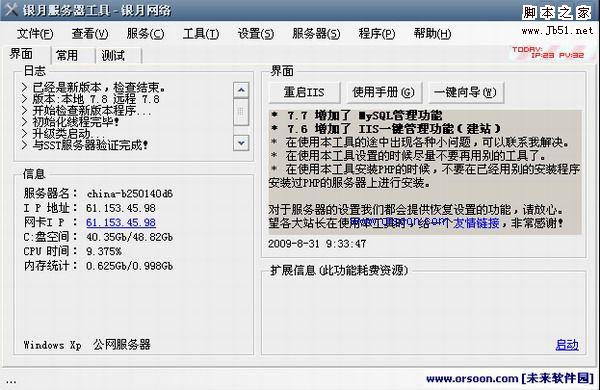Image resolution: width=600 pixels, height=390 pixels.
Task: Click CPU 时间 value 9.375%
Action: [x=104, y=251]
